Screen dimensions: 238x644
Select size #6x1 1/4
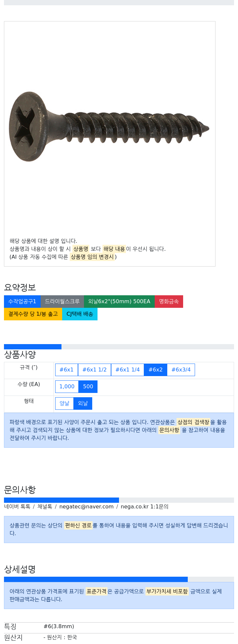[x=128, y=370]
